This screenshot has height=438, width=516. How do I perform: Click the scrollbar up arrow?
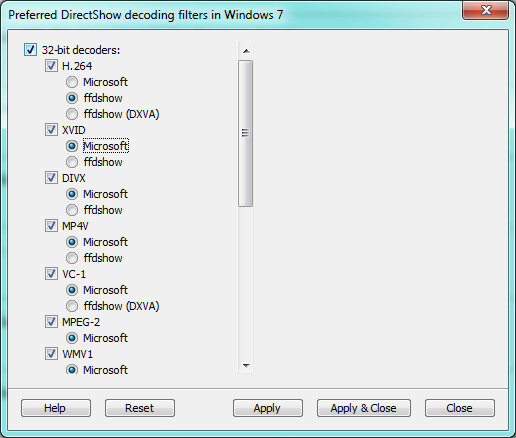coord(246,51)
